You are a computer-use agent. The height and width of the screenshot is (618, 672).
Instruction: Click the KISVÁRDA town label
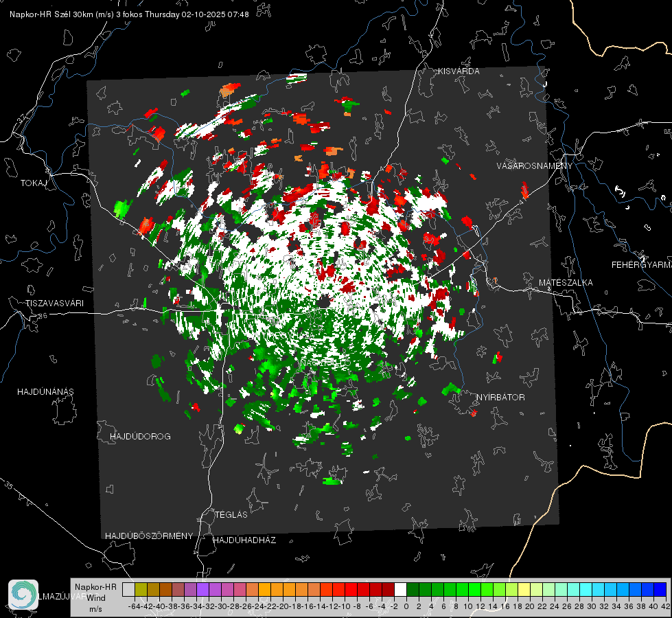[459, 71]
